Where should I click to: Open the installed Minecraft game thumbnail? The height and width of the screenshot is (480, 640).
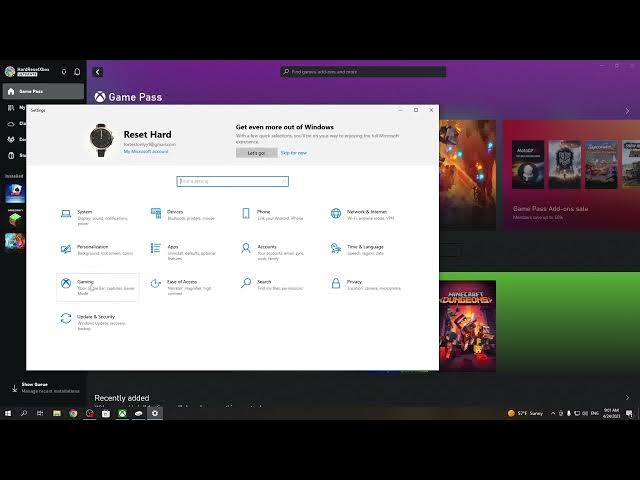tap(15, 220)
